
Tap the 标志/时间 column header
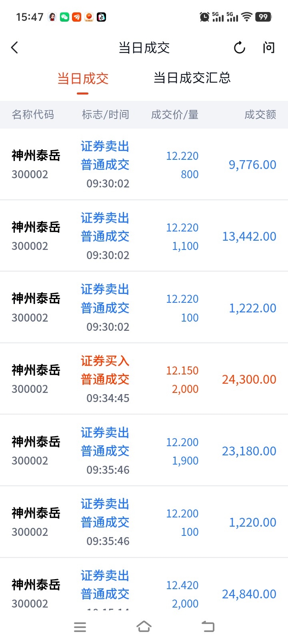click(106, 115)
